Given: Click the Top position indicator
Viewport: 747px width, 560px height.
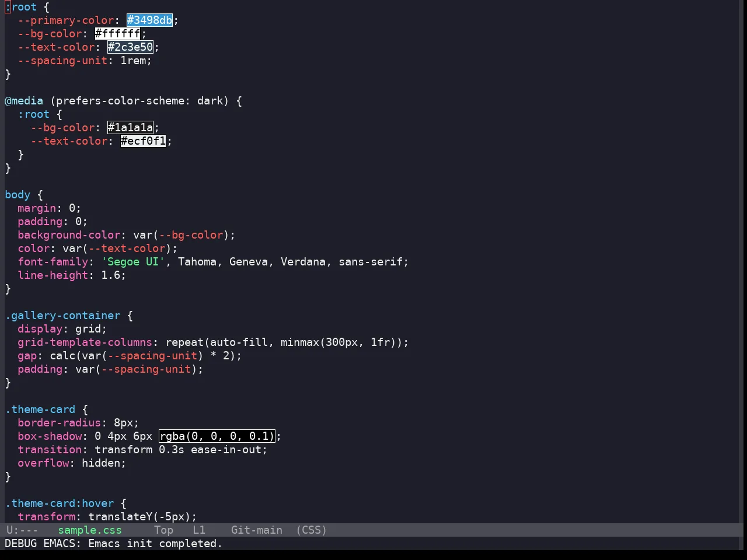Looking at the screenshot, I should coord(164,530).
